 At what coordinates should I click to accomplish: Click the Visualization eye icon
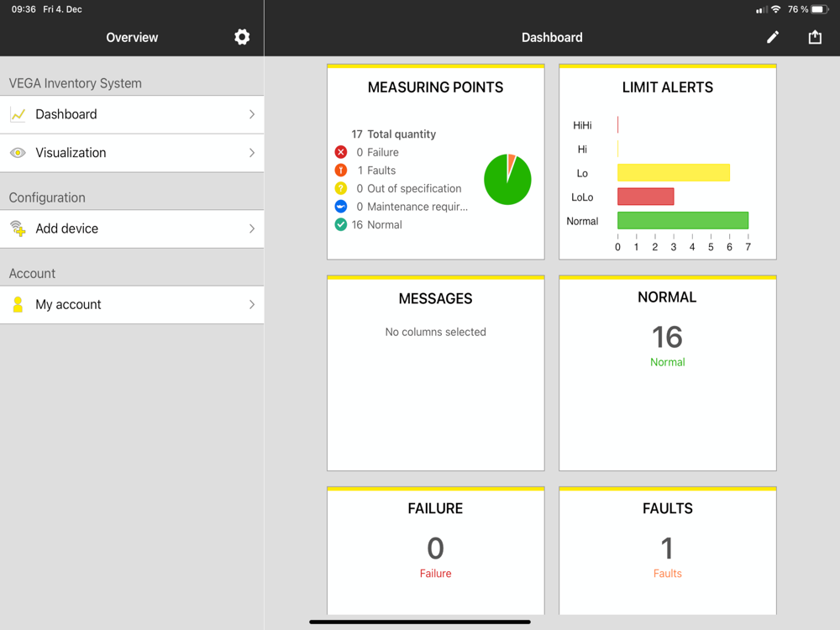click(18, 153)
